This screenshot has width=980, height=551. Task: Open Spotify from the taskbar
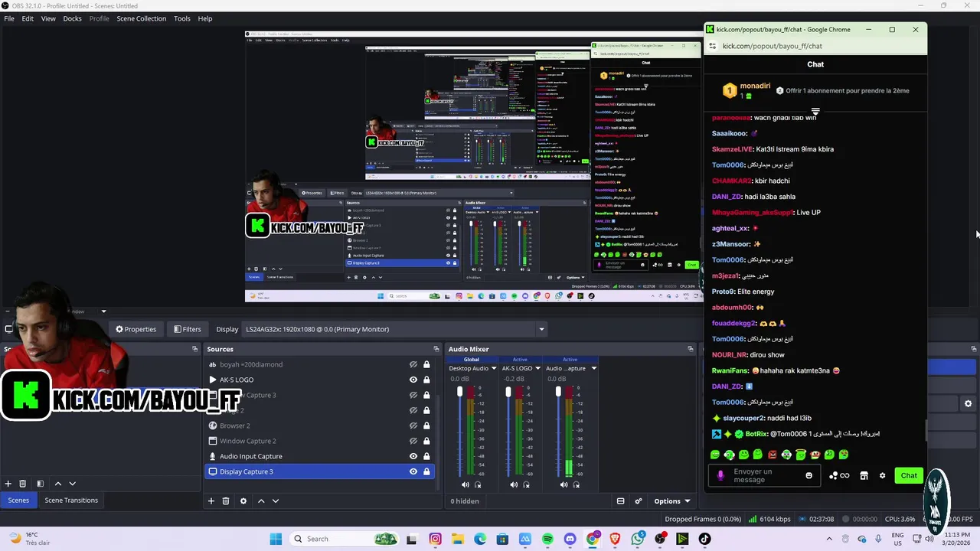(x=547, y=539)
